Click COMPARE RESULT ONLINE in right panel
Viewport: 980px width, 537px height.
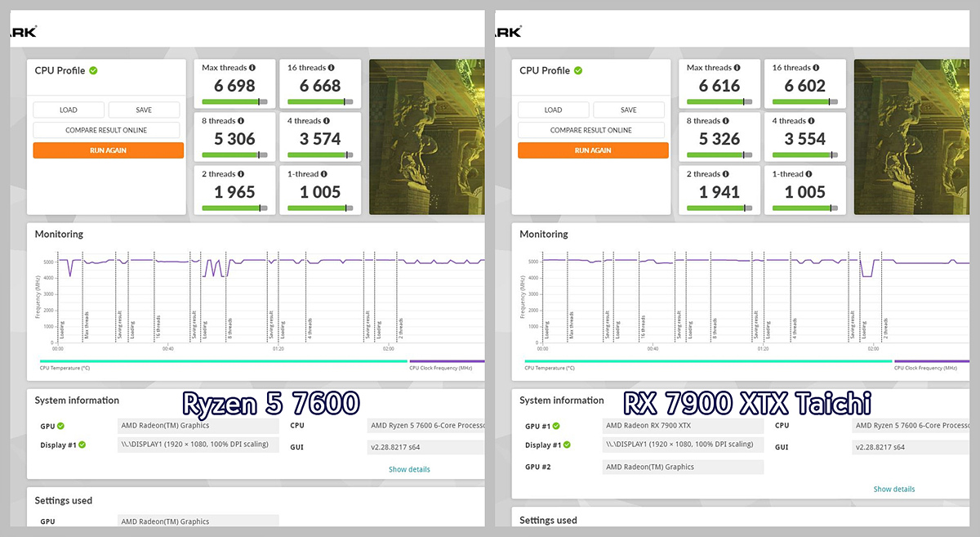click(x=592, y=130)
